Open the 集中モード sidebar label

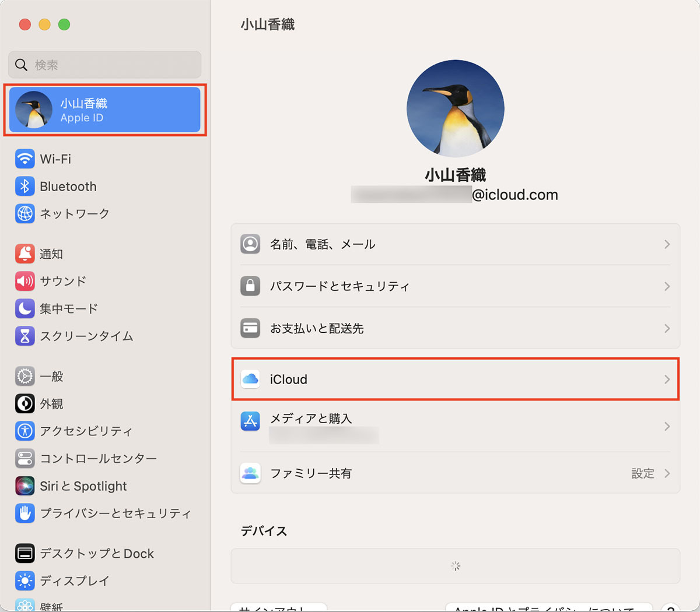point(69,308)
